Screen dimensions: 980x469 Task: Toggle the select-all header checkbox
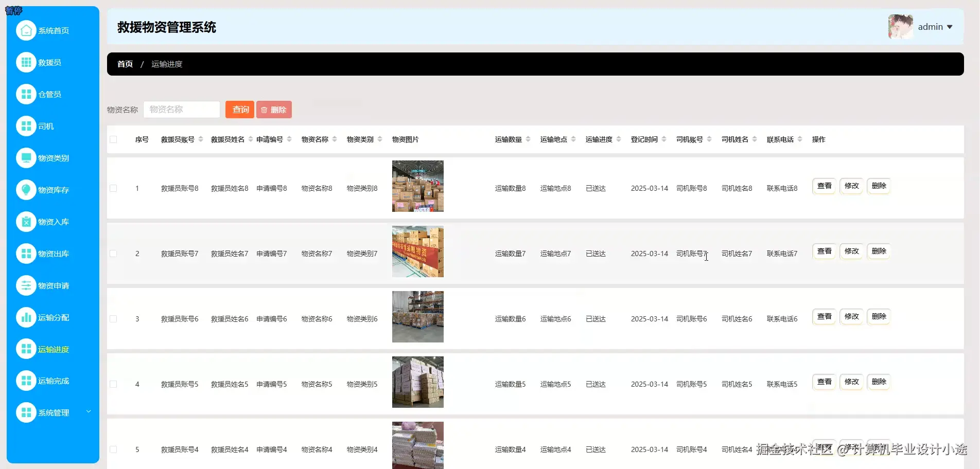113,139
